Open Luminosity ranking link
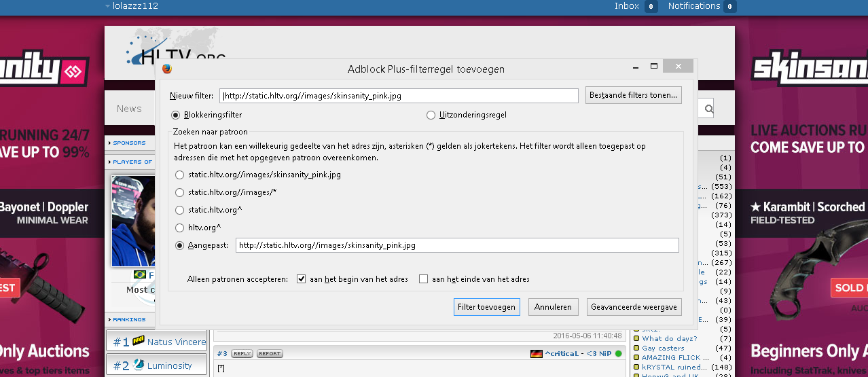This screenshot has height=377, width=868. coord(170,365)
